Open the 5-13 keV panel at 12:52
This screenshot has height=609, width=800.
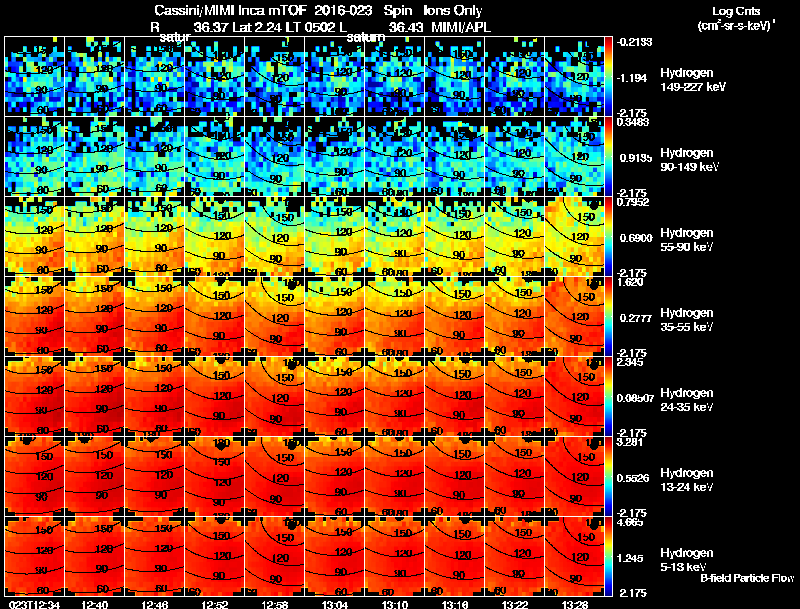215,557
